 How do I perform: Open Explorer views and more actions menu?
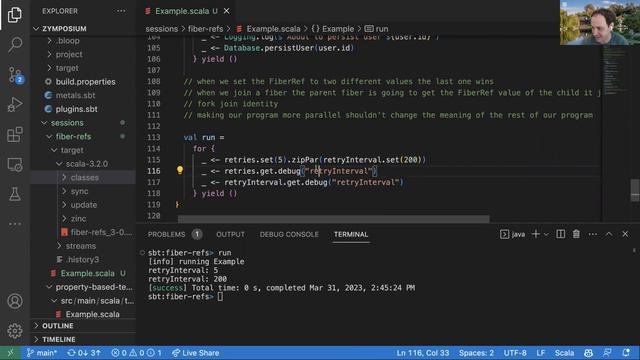point(121,11)
